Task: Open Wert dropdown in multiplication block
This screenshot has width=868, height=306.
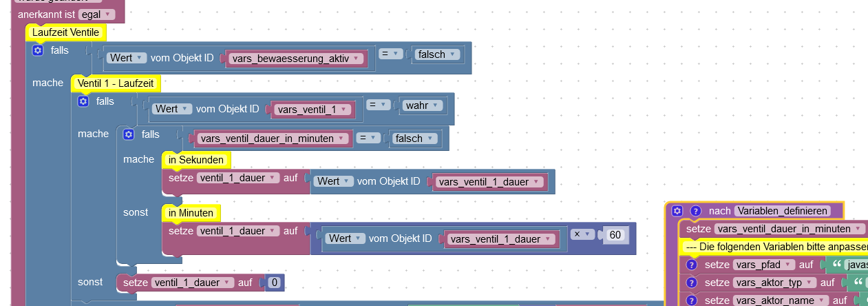Action: pos(346,238)
